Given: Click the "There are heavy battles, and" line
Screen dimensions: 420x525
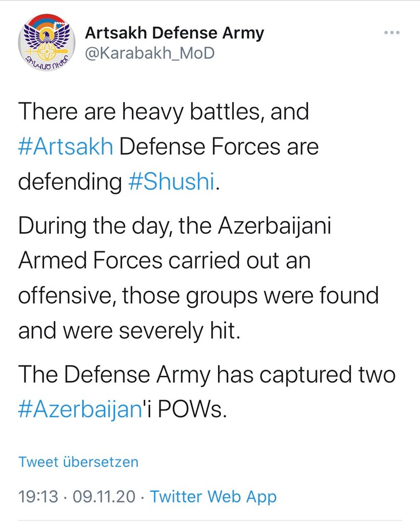Looking at the screenshot, I should 164,112.
